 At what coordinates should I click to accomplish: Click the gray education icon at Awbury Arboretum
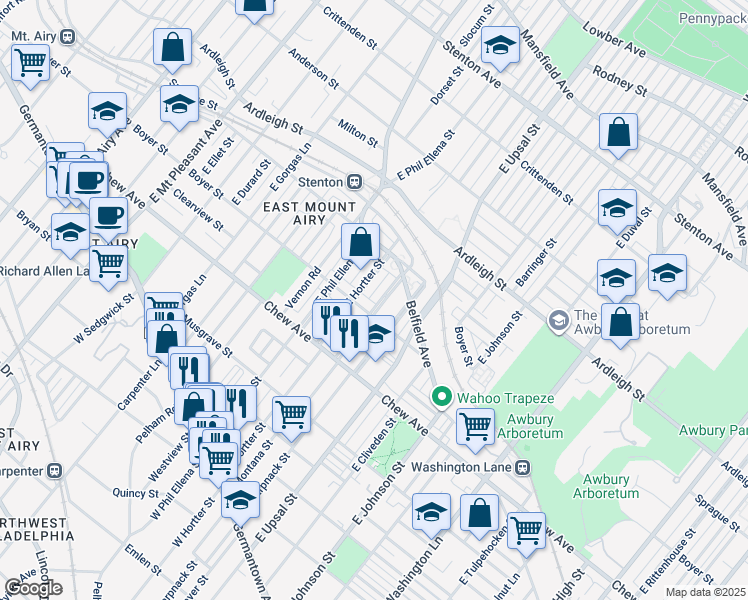click(558, 321)
